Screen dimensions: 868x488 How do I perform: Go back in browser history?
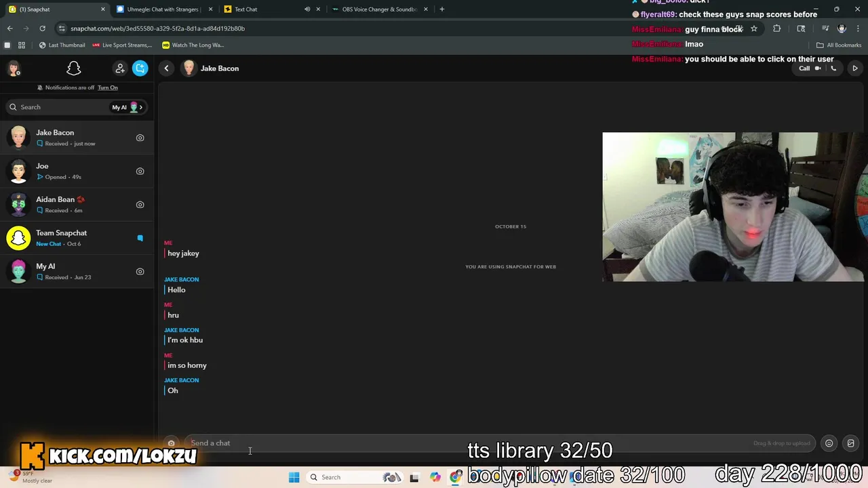click(9, 28)
